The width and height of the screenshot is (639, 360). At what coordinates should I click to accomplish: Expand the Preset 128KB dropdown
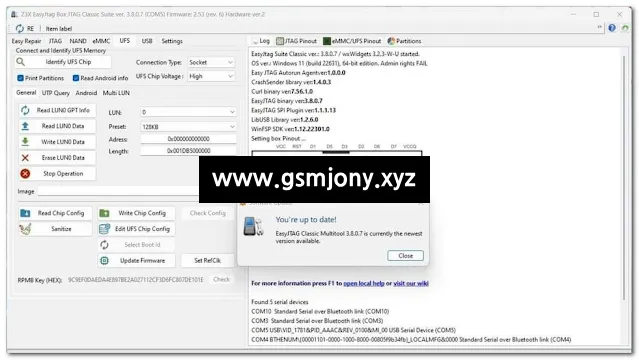coord(188,127)
